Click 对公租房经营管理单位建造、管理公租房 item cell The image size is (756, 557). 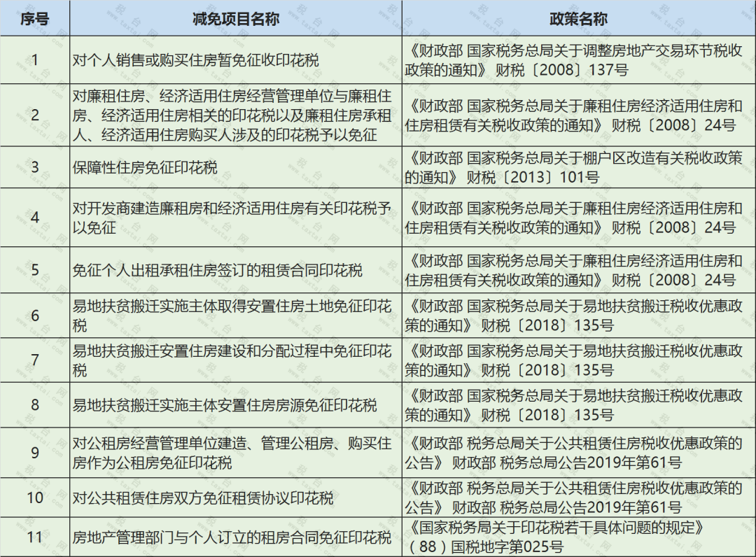tap(236, 453)
